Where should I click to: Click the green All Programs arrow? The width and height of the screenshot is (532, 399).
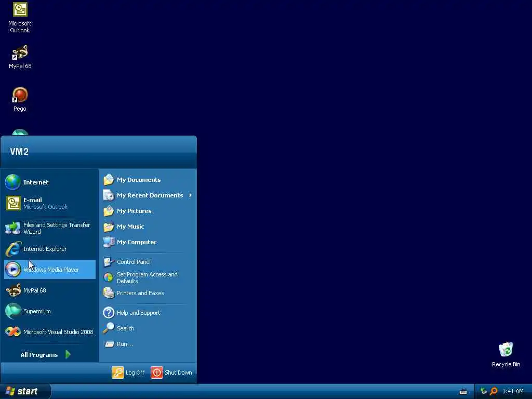tap(68, 354)
